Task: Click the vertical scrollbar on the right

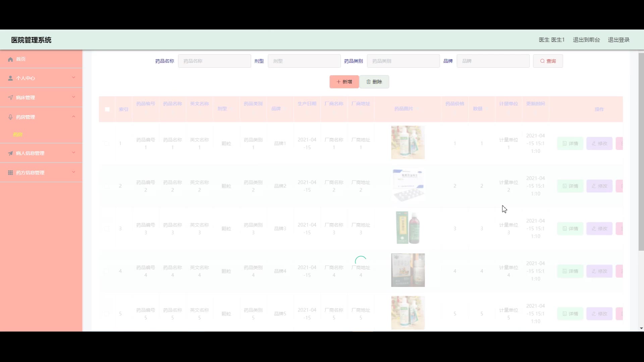Action: coord(641,151)
